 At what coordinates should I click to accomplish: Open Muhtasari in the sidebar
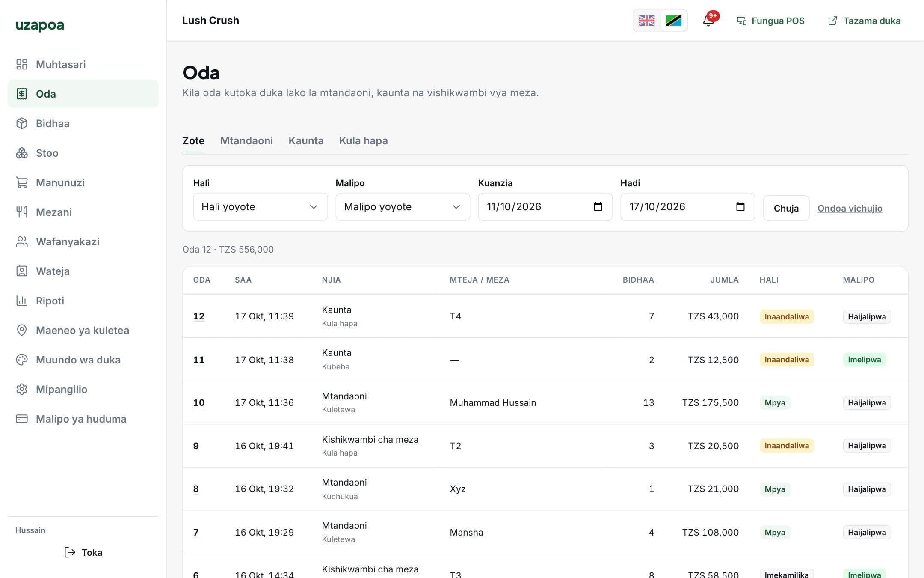point(83,64)
